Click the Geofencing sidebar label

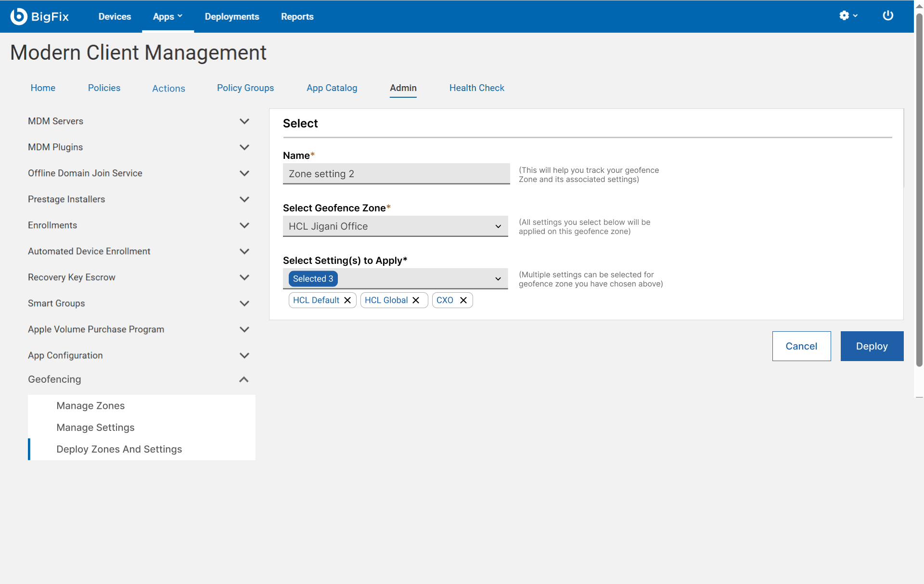pos(54,379)
